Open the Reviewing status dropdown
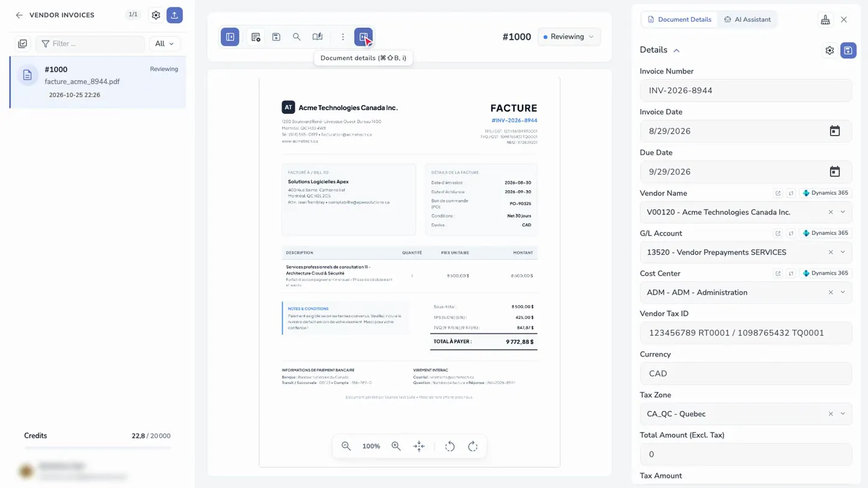The height and width of the screenshot is (488, 868). coord(568,37)
